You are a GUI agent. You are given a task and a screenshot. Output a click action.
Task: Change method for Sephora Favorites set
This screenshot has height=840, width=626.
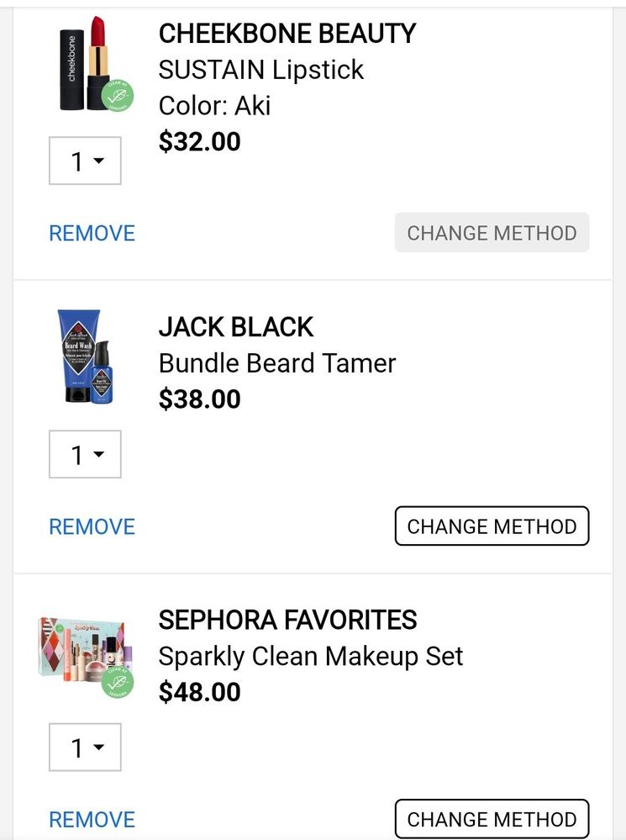pyautogui.click(x=492, y=820)
